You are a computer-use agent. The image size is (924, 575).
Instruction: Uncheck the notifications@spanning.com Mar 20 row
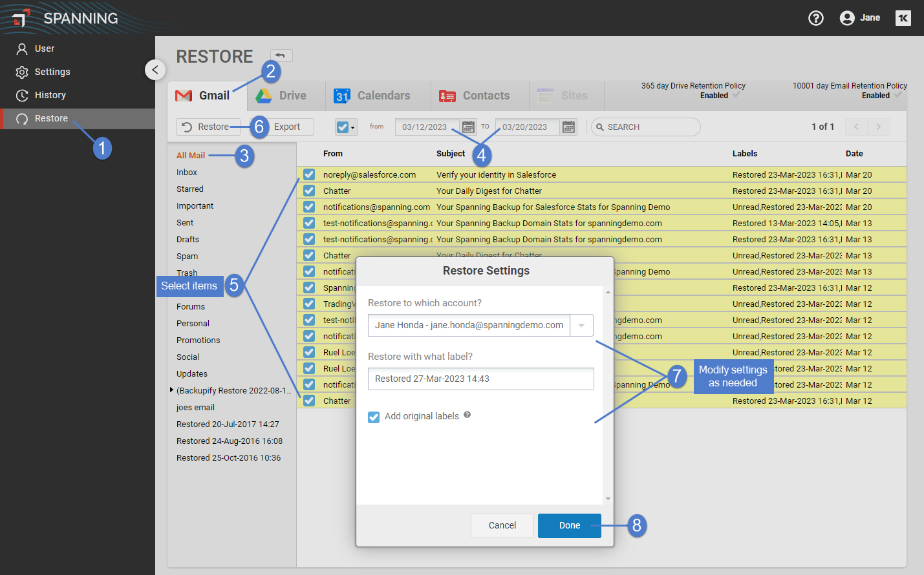[x=309, y=207]
